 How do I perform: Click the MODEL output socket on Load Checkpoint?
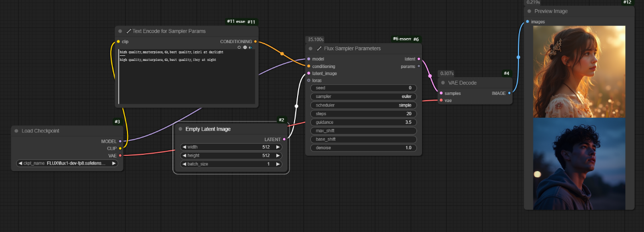[120, 141]
